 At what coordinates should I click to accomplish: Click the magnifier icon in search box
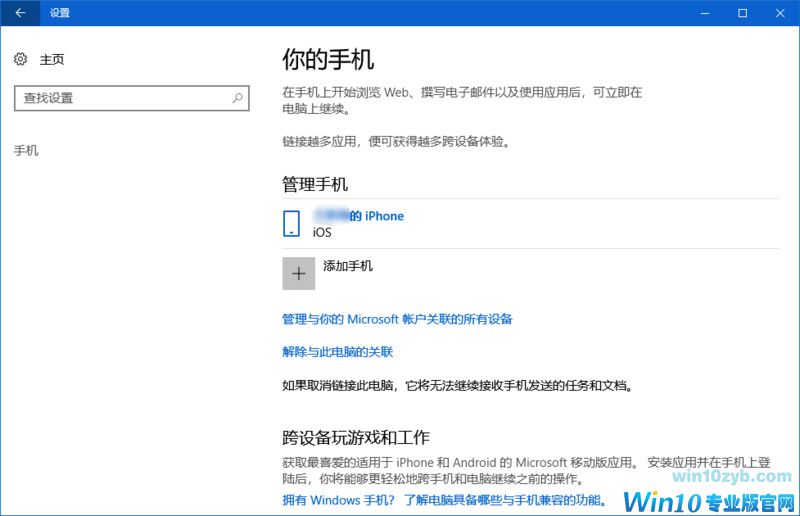point(237,98)
